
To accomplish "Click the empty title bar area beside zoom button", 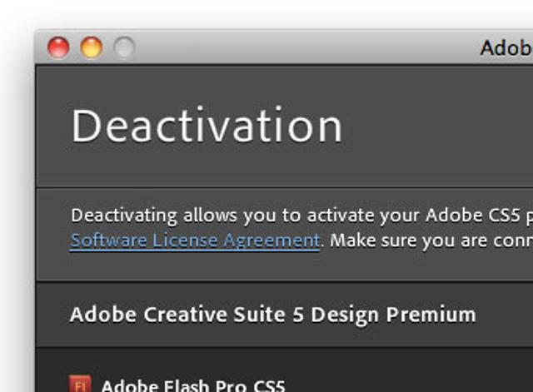I will 300,47.
